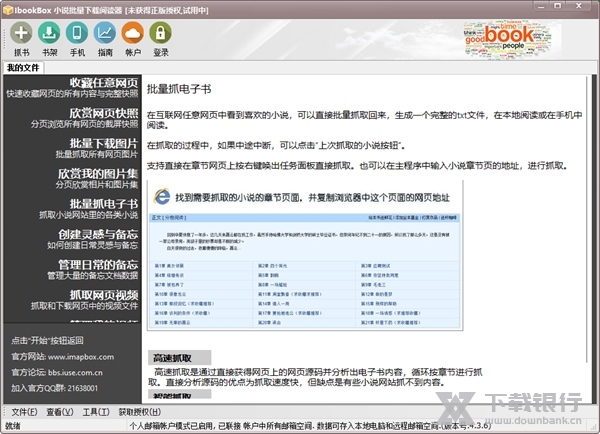600x434 pixels.
Task: Click the Internet Explorer icon in the tutorial
Action: click(x=162, y=196)
